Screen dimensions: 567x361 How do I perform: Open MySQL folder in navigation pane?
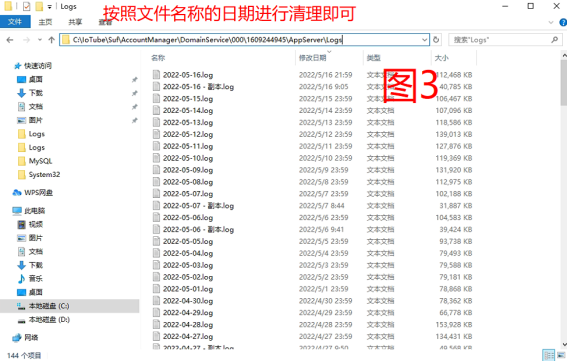point(40,161)
